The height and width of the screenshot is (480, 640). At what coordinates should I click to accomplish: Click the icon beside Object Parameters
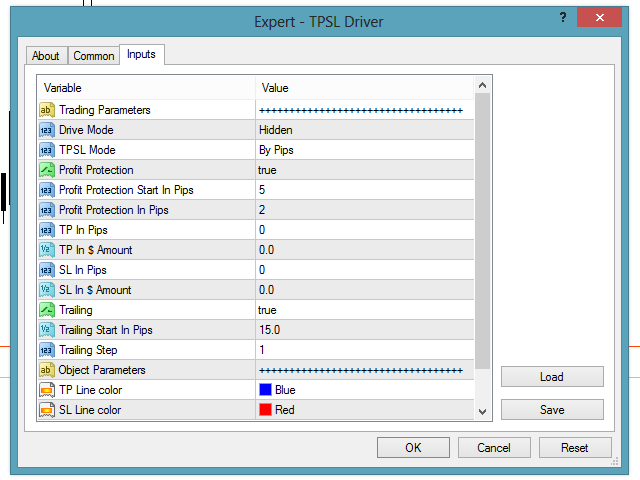(47, 370)
